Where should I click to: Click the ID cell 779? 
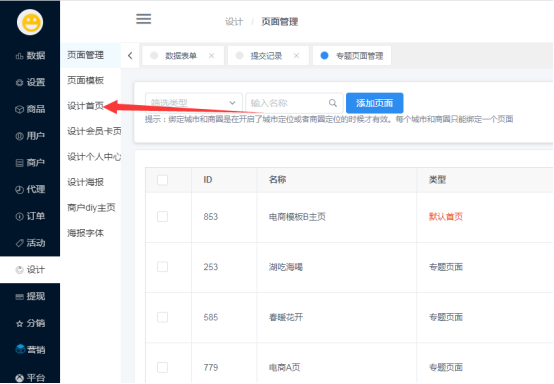[x=211, y=367]
